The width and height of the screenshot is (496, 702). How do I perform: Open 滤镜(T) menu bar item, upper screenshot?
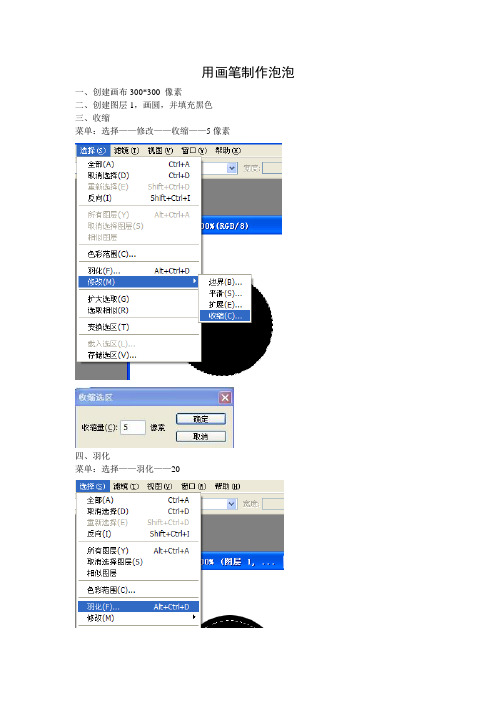click(126, 150)
